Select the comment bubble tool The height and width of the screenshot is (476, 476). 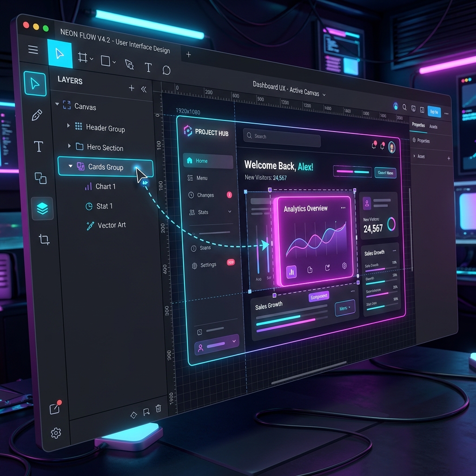coord(166,70)
